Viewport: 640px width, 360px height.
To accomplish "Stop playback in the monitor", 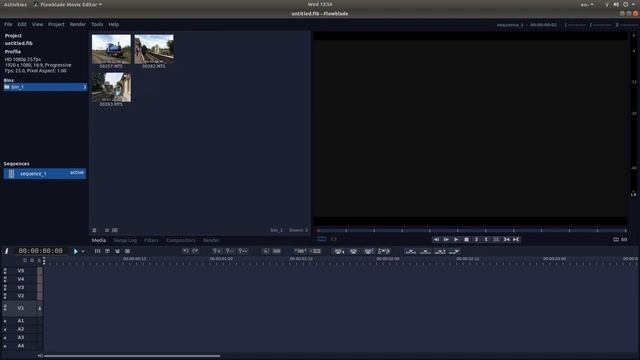I will click(466, 240).
